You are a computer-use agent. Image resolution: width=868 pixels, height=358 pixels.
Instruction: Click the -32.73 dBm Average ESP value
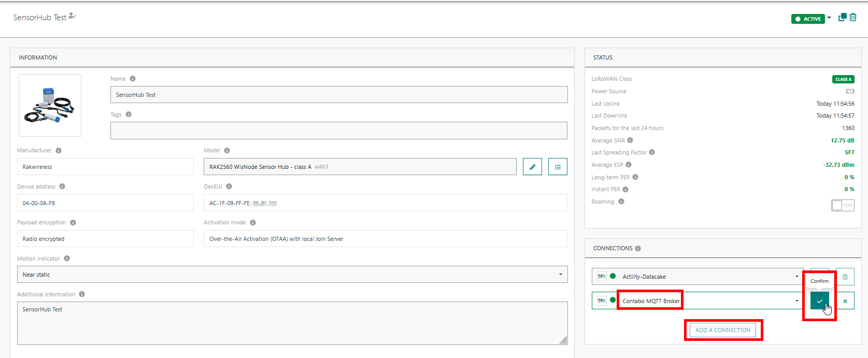pyautogui.click(x=838, y=165)
